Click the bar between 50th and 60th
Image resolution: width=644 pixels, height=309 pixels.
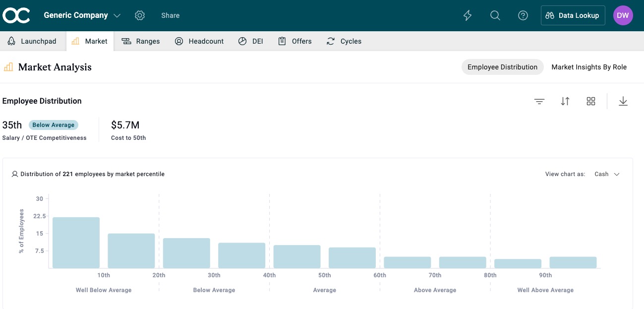pos(352,258)
